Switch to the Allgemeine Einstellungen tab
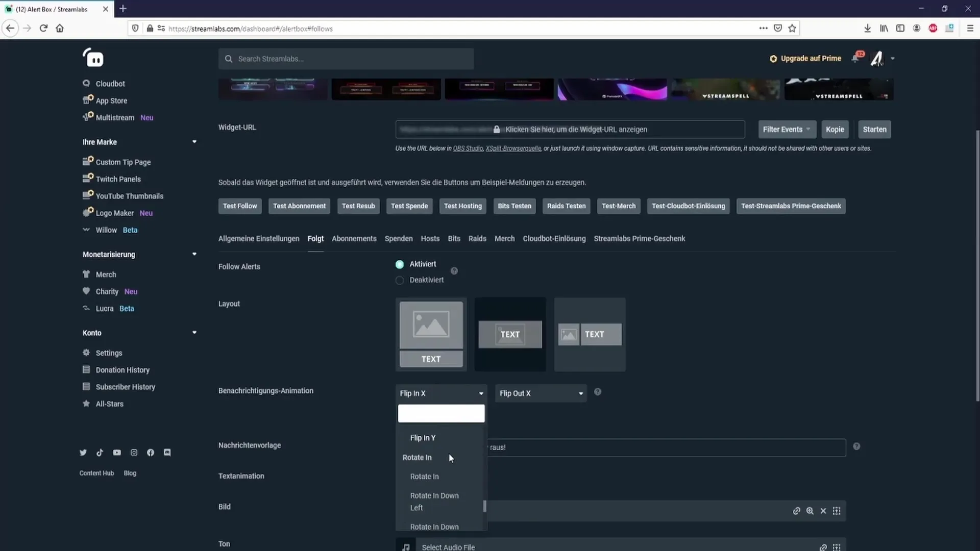The width and height of the screenshot is (980, 551). pos(259,238)
